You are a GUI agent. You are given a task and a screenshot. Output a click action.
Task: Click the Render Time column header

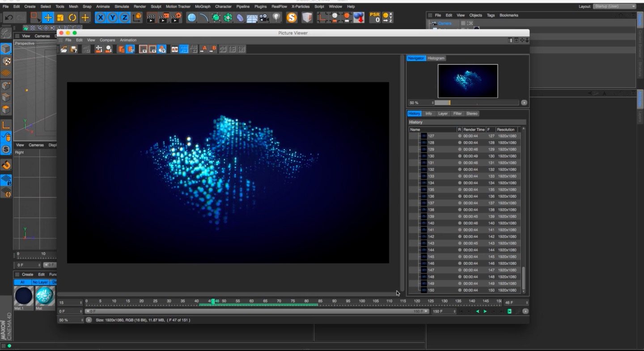coord(474,130)
